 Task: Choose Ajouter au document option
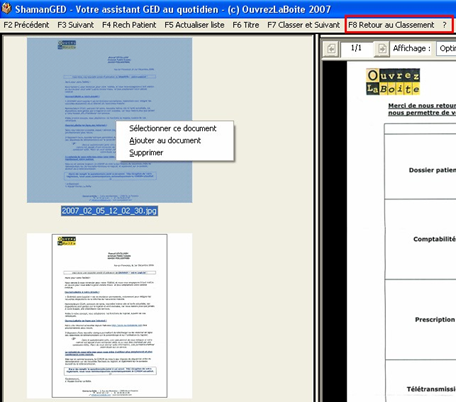tap(165, 141)
